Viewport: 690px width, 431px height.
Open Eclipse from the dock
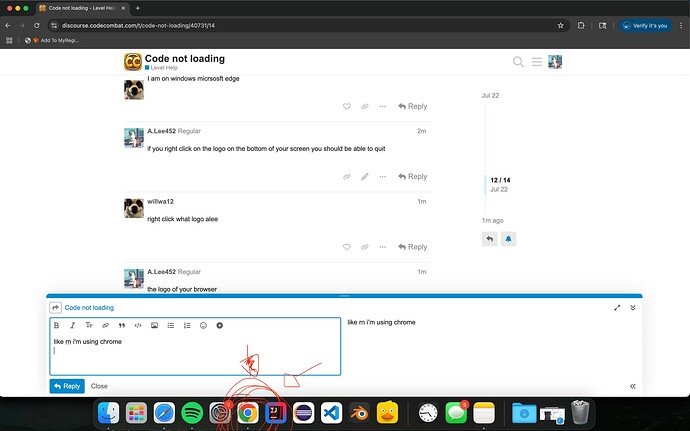pos(304,413)
